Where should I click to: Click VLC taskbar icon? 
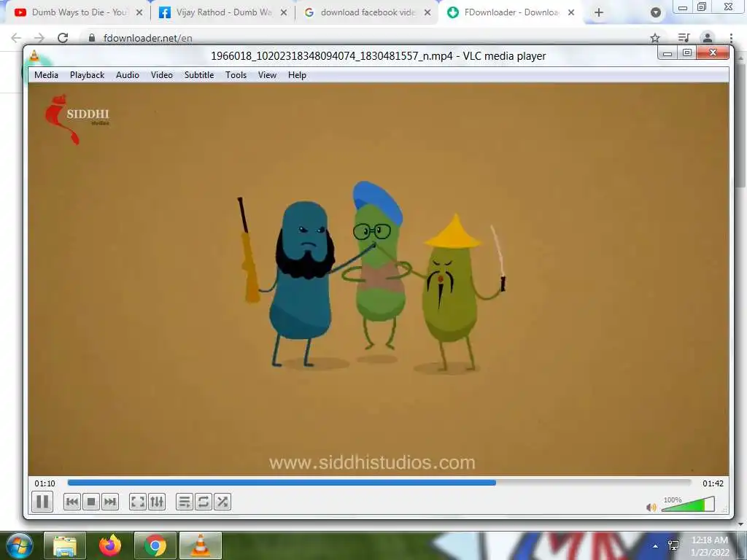pos(201,545)
